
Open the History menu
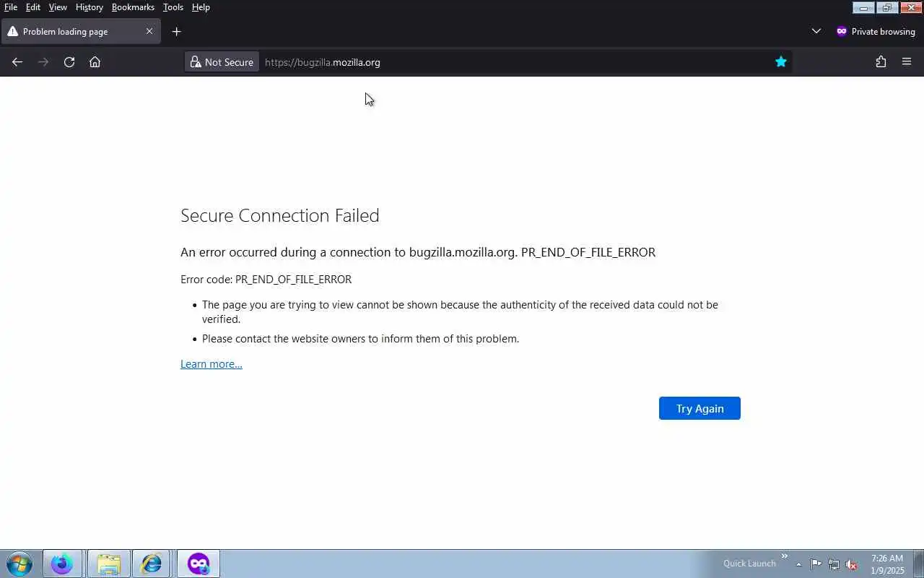(x=90, y=7)
